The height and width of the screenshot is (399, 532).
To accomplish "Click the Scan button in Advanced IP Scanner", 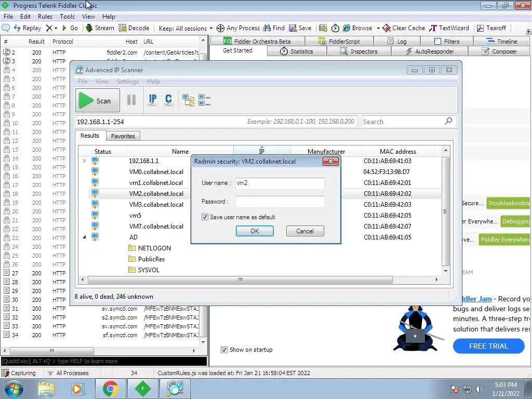I will click(x=97, y=100).
